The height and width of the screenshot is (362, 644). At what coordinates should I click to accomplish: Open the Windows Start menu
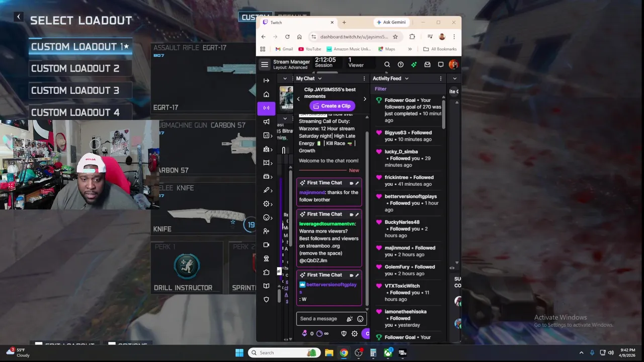pos(239,353)
